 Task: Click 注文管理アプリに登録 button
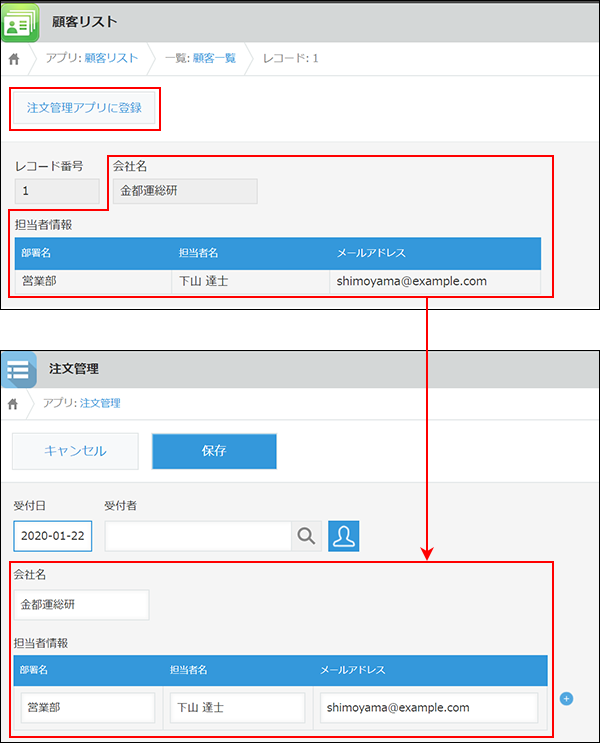pyautogui.click(x=84, y=108)
